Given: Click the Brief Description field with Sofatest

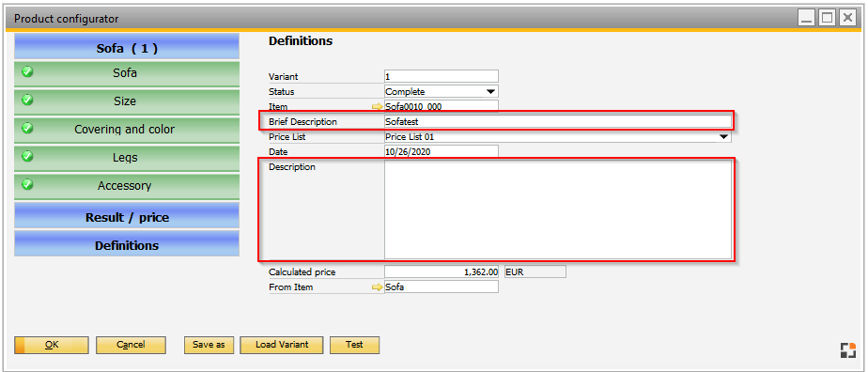Looking at the screenshot, I should click(557, 122).
